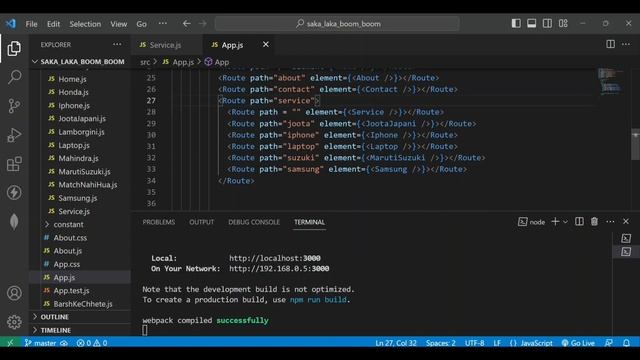Go forward with the right arrow
The height and width of the screenshot is (360, 640).
(x=202, y=24)
